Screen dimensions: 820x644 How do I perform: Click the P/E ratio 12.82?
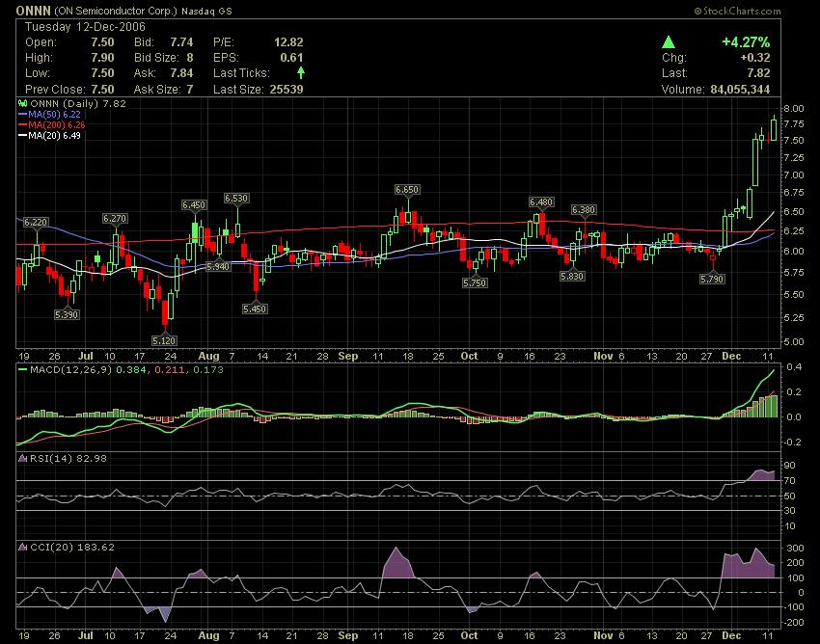[x=288, y=41]
